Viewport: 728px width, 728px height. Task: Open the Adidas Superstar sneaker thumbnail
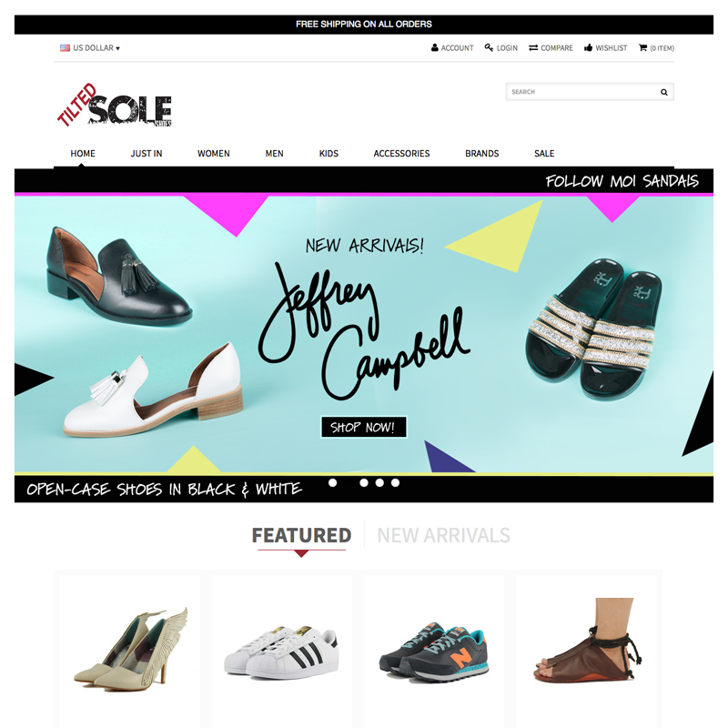tap(281, 652)
